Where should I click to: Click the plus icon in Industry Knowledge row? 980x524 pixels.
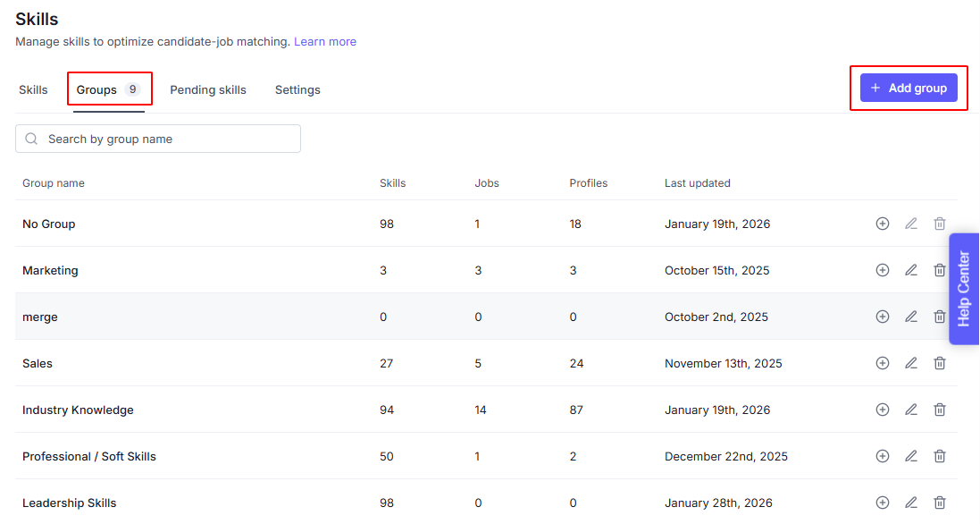[x=883, y=410]
